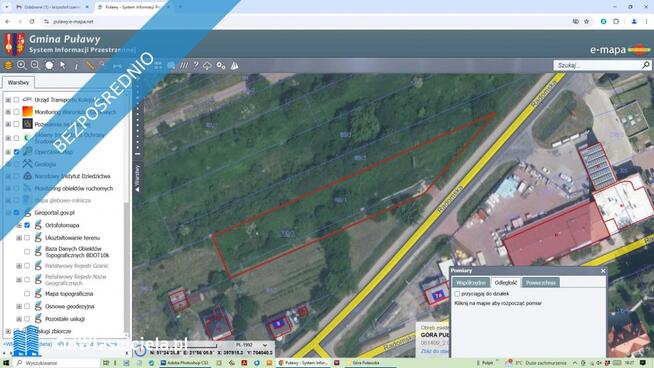The image size is (654, 368).
Task: Switch to the Współrzędne tab
Action: (x=471, y=282)
